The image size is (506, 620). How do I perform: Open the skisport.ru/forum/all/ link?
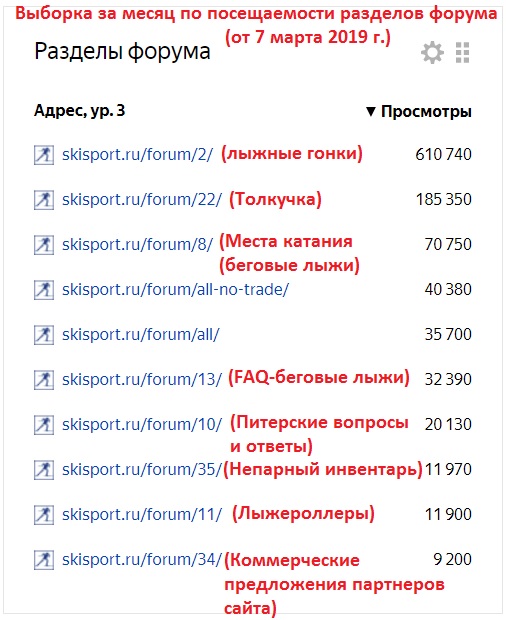(x=140, y=335)
